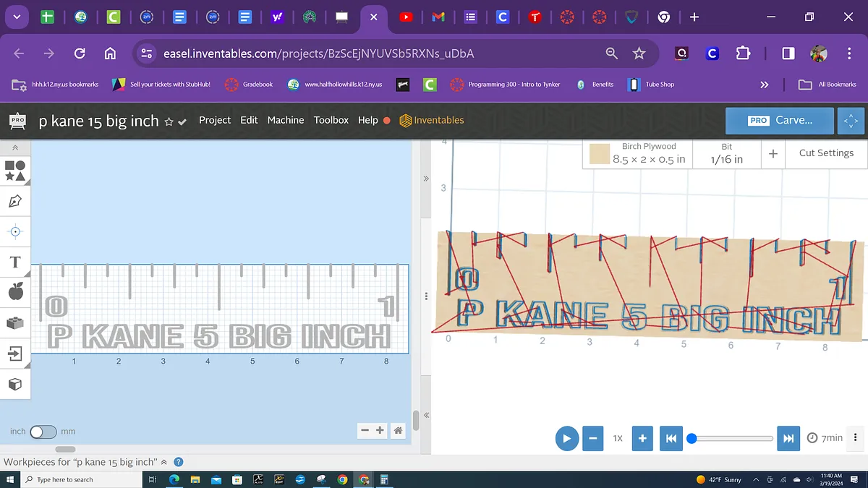This screenshot has width=868, height=488.
Task: Open the 3D cube icon
Action: coord(15,385)
